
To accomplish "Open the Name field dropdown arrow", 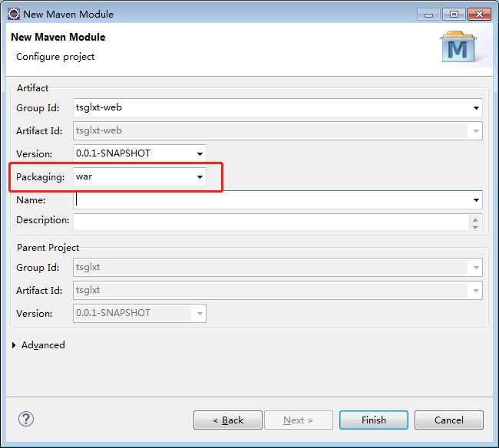I will coord(476,200).
